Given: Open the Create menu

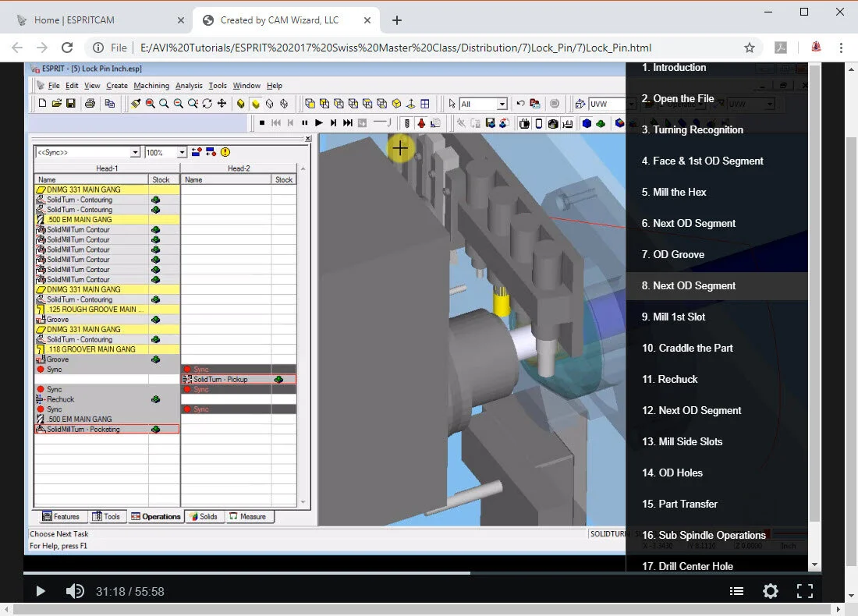Looking at the screenshot, I should pyautogui.click(x=116, y=85).
